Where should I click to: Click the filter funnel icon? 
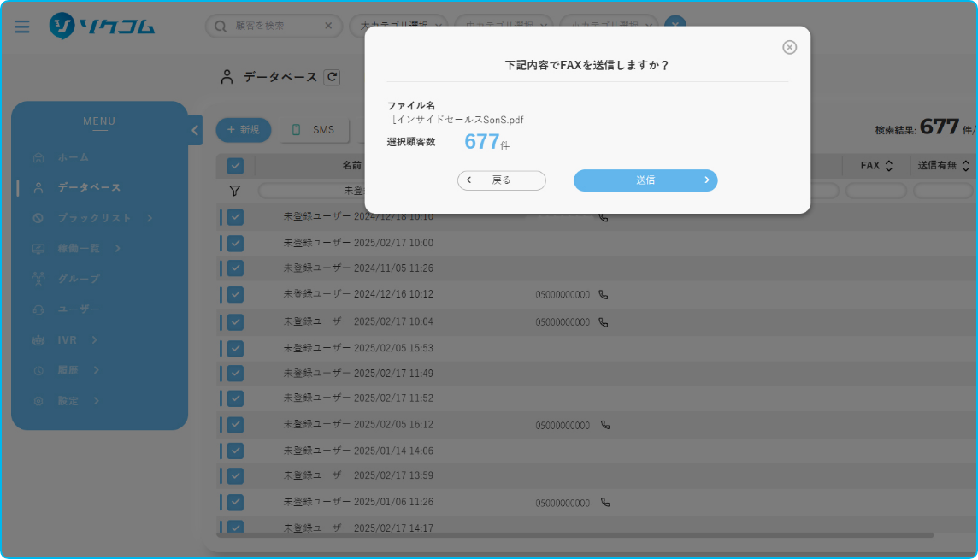click(235, 191)
